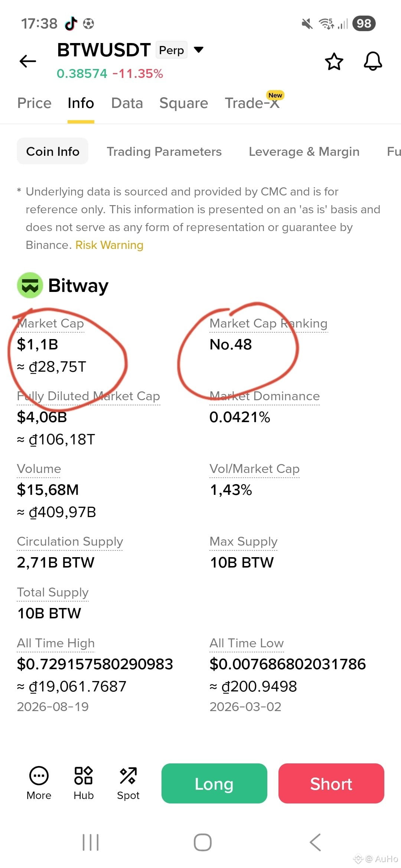Image resolution: width=401 pixels, height=868 pixels.
Task: Tap the Android recent apps icon
Action: (x=91, y=842)
